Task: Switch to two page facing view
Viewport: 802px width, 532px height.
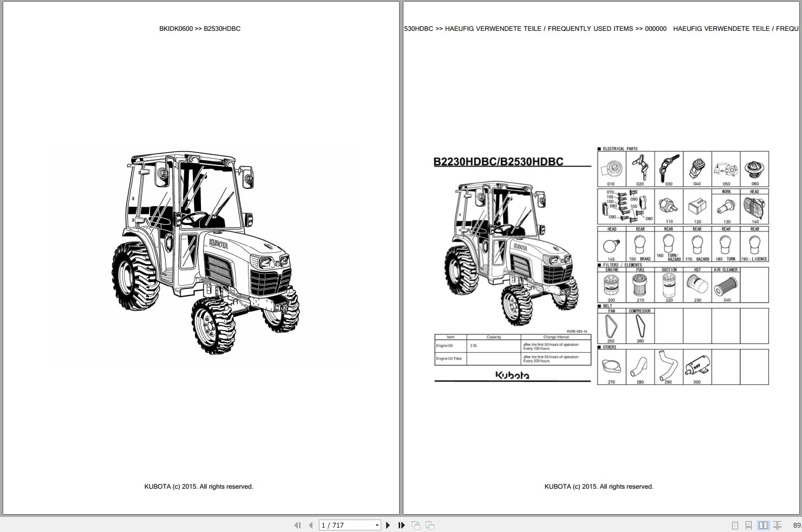Action: [x=763, y=525]
